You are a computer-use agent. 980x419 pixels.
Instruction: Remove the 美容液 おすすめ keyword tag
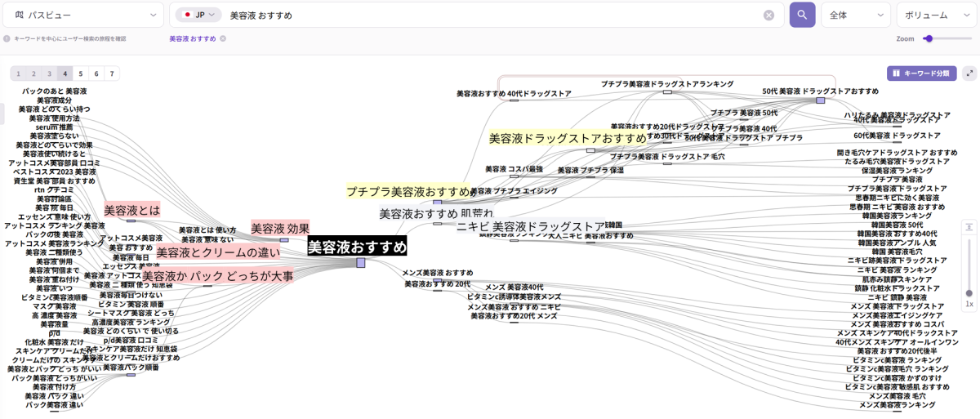pos(224,38)
